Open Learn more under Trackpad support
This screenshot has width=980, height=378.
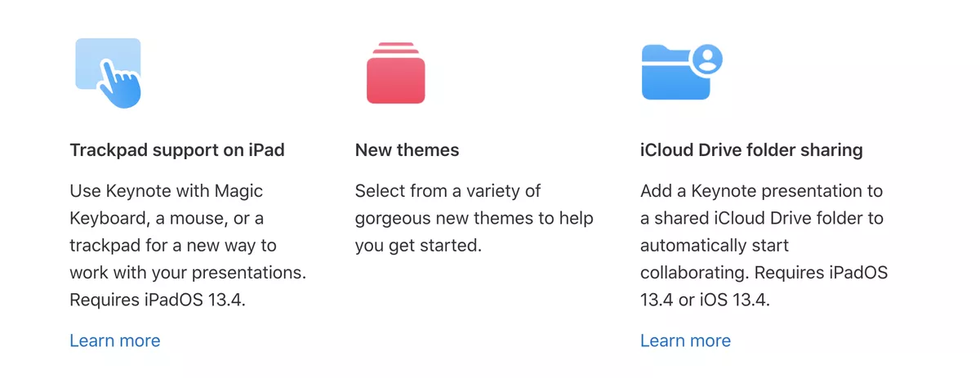[115, 340]
